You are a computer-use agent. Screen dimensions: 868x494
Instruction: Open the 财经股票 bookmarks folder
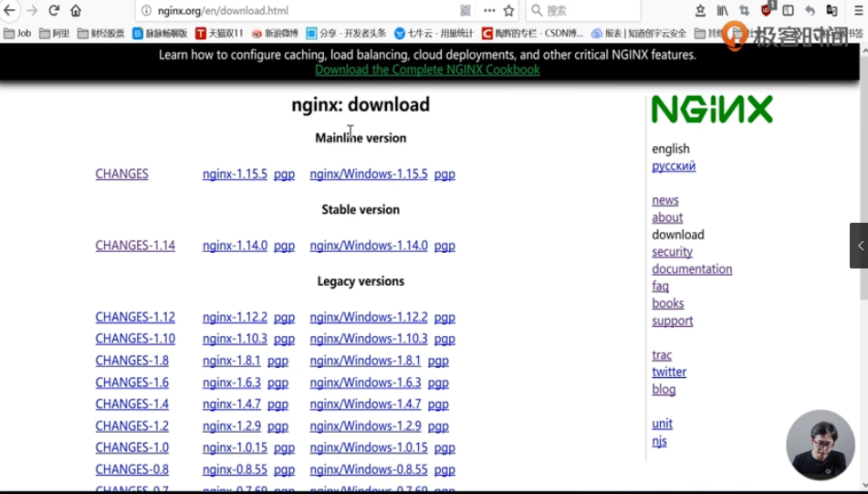pyautogui.click(x=100, y=33)
